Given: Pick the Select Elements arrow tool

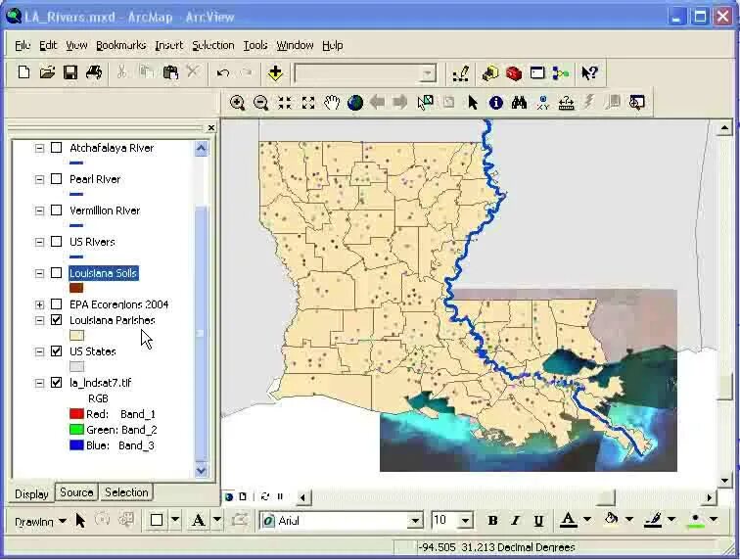Looking at the screenshot, I should click(473, 103).
